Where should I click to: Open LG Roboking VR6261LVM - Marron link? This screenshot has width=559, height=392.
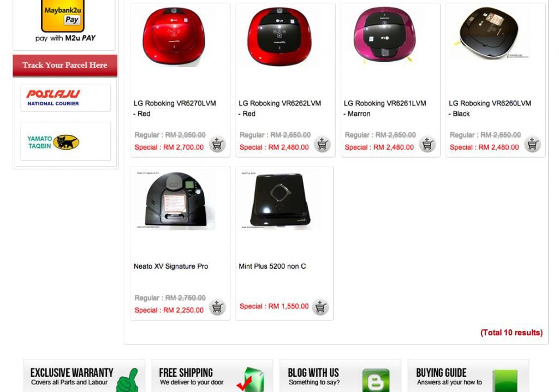(x=385, y=109)
